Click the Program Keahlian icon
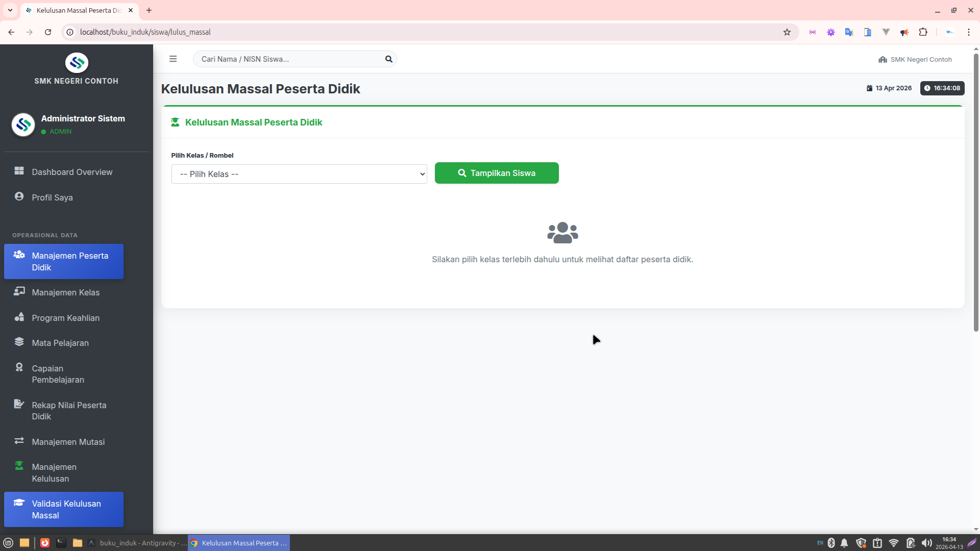980x551 pixels. (19, 317)
